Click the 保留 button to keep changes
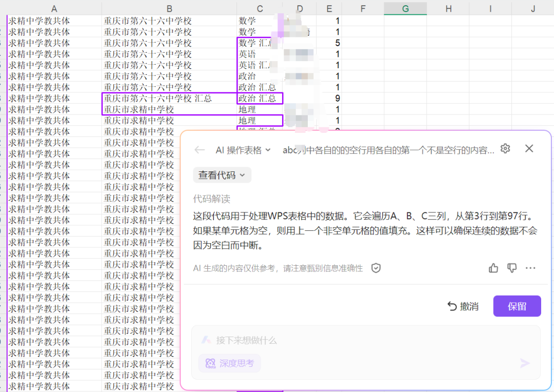 pyautogui.click(x=517, y=306)
